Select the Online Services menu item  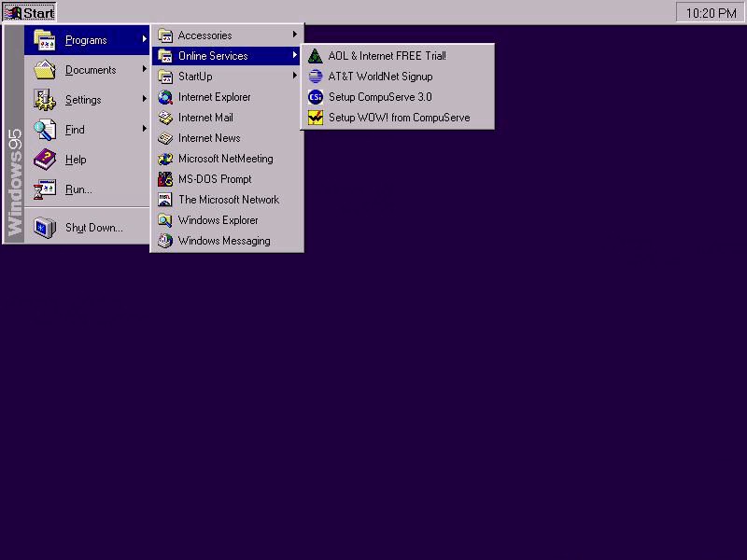[227, 56]
